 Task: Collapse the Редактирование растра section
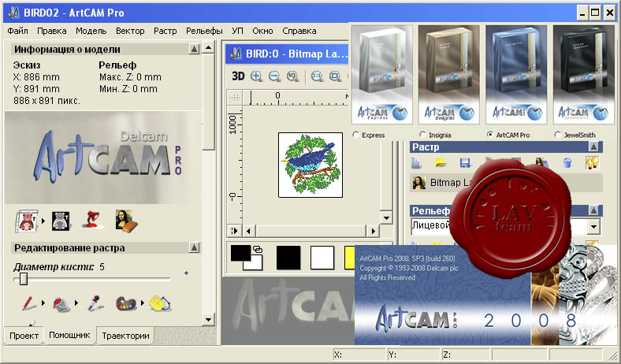point(194,248)
